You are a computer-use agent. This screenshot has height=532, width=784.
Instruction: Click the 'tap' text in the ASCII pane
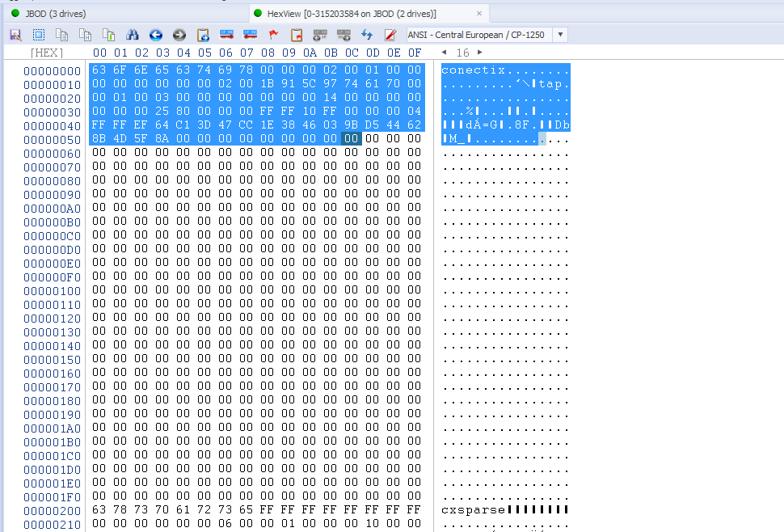550,84
